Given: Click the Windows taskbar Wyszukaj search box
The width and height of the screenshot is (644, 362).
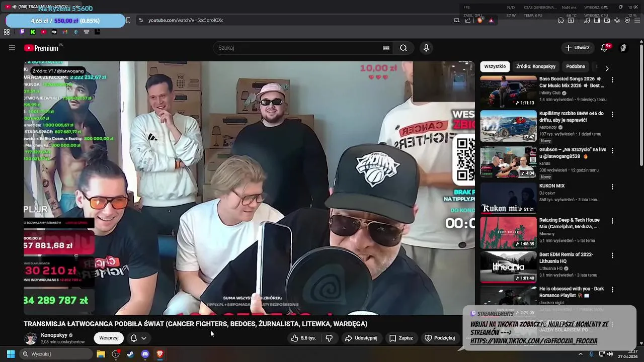Looking at the screenshot, I should tap(55, 354).
